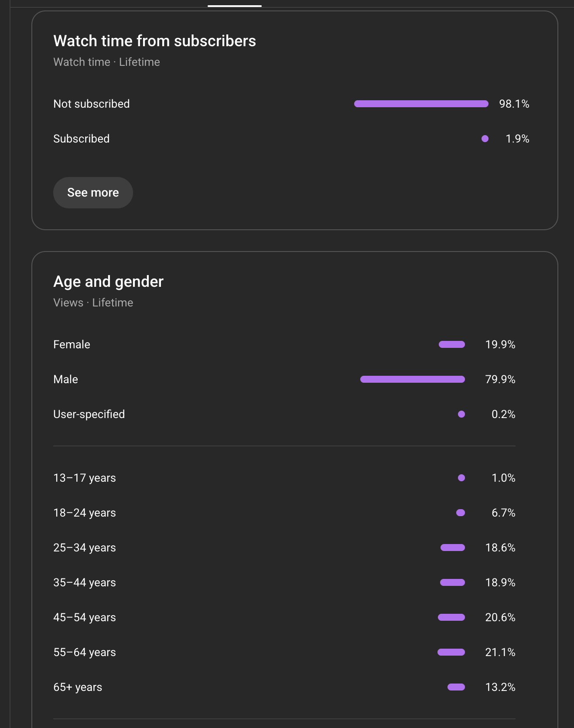Click the 79.9% Male percentage
Screen dimensions: 574x728
pos(500,379)
